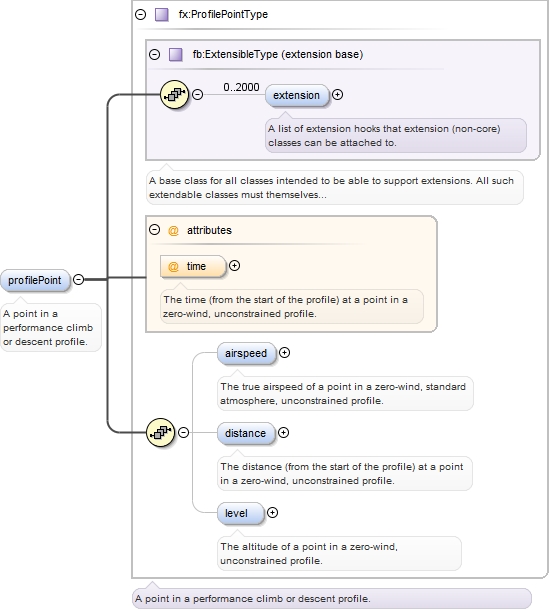Click the fx:ProfilePointType purple type icon

pos(162,15)
